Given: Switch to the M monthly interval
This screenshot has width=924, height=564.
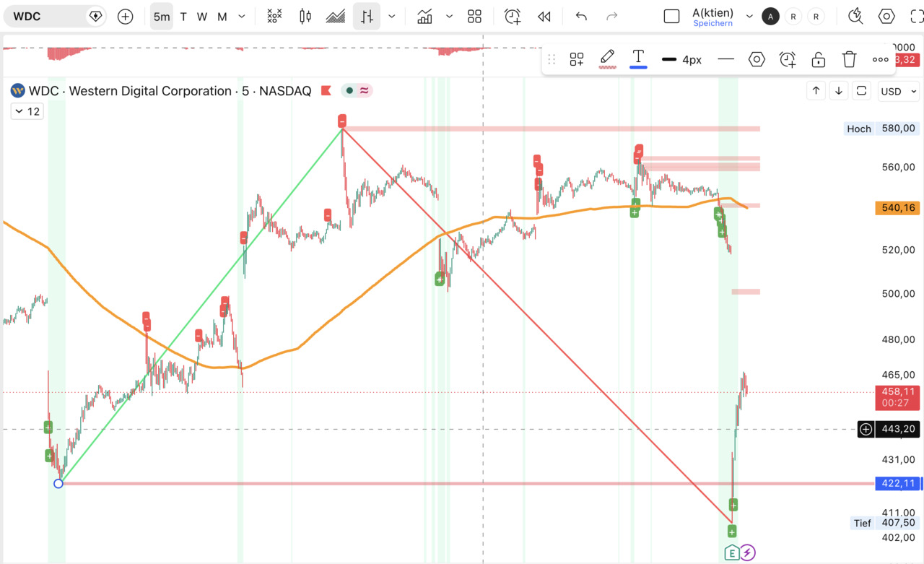Looking at the screenshot, I should pyautogui.click(x=222, y=17).
